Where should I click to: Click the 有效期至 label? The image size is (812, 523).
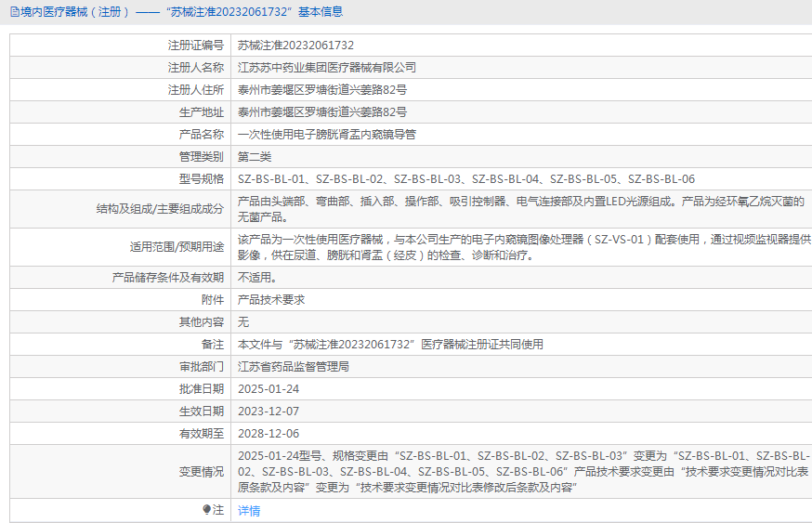[x=202, y=434]
